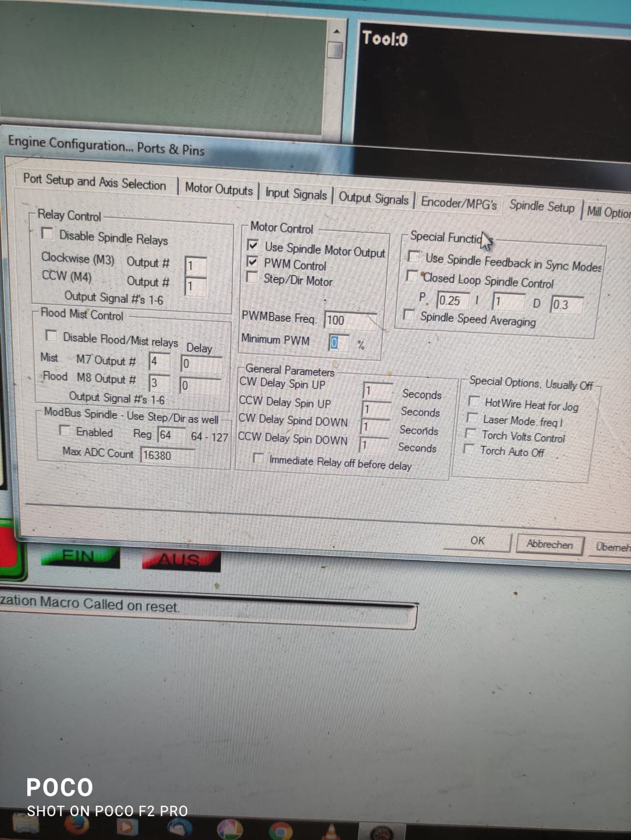
Task: Enable Laser Mode freq option
Action: 472,418
